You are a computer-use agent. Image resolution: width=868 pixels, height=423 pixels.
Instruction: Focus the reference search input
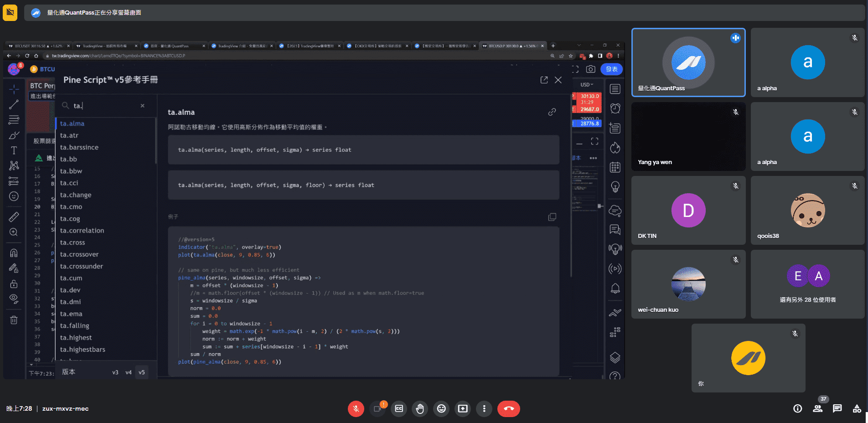105,106
